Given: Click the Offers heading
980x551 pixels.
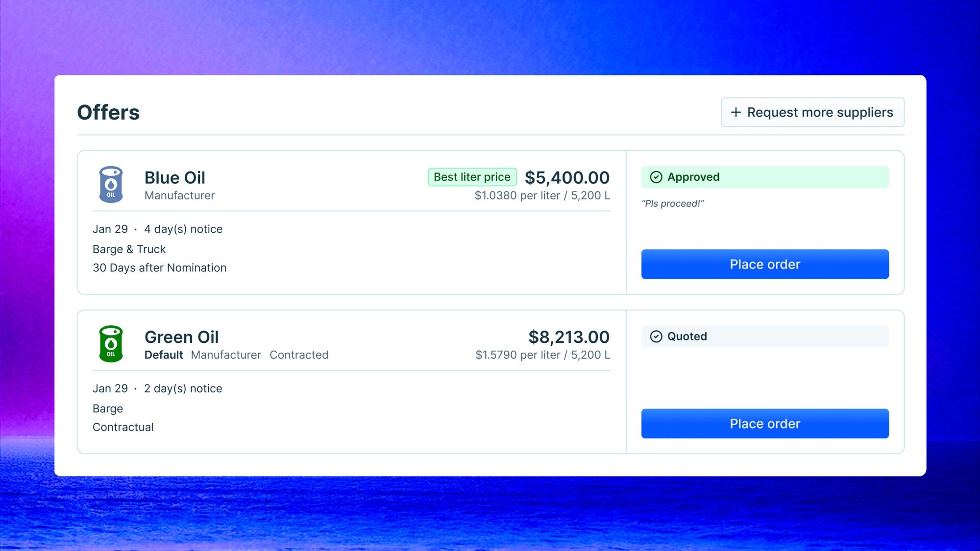Looking at the screenshot, I should pos(108,112).
